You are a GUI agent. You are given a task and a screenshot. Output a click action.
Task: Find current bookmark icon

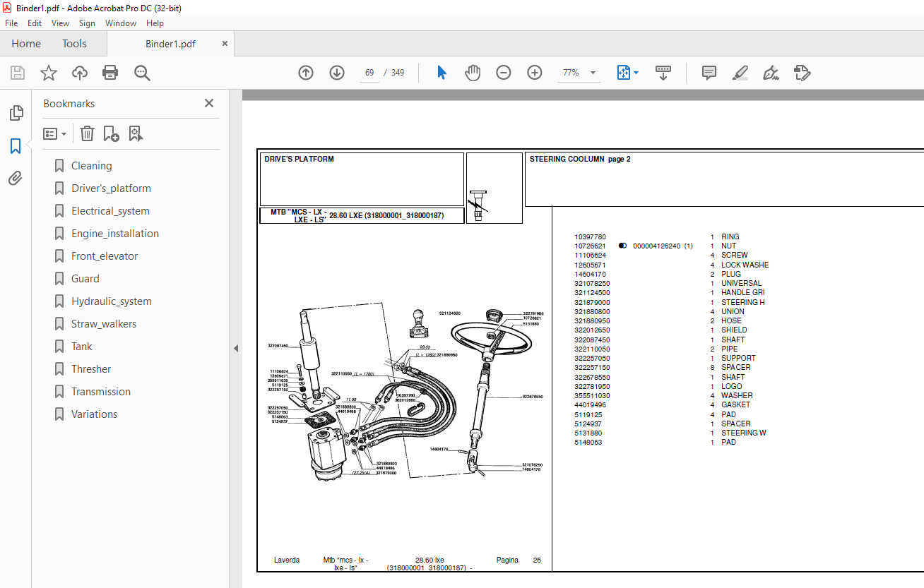coord(136,133)
